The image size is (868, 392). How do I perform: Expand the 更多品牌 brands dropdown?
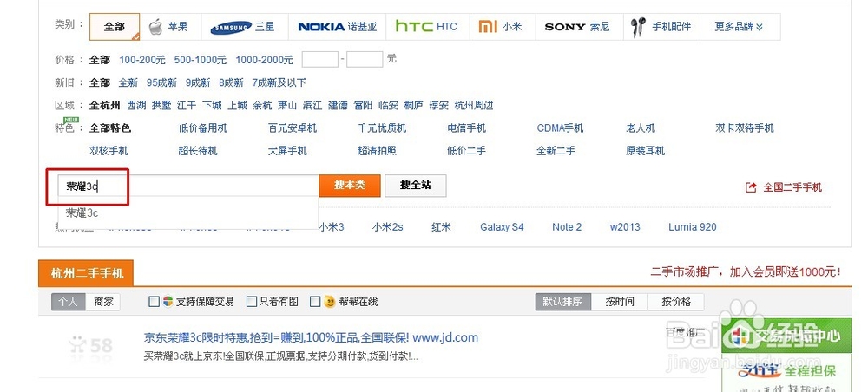(x=740, y=27)
